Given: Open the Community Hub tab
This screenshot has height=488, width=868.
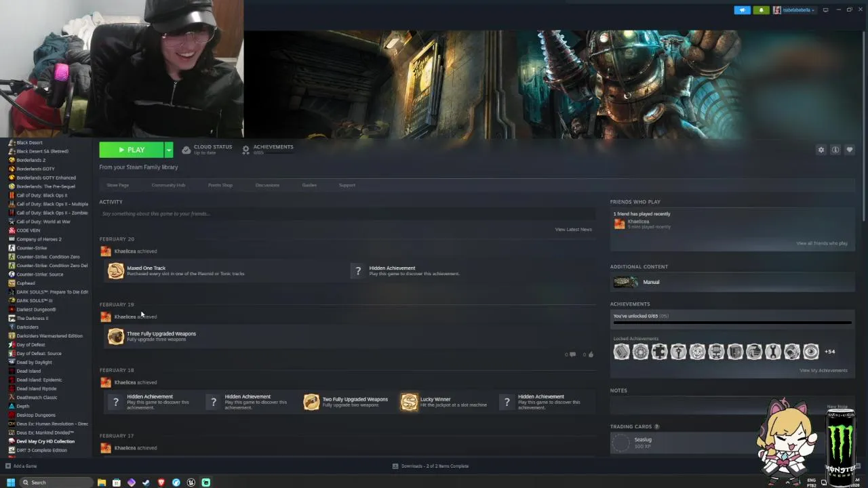Looking at the screenshot, I should [168, 185].
